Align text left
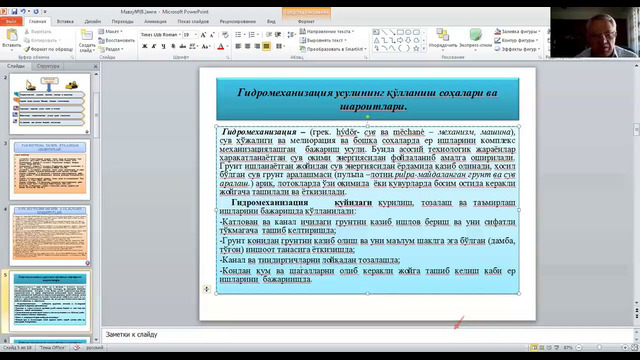 tap(238, 47)
